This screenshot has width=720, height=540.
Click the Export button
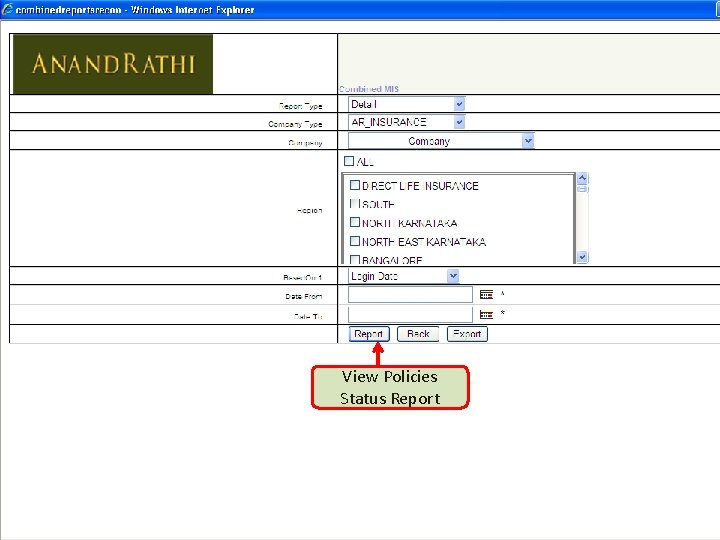click(467, 334)
